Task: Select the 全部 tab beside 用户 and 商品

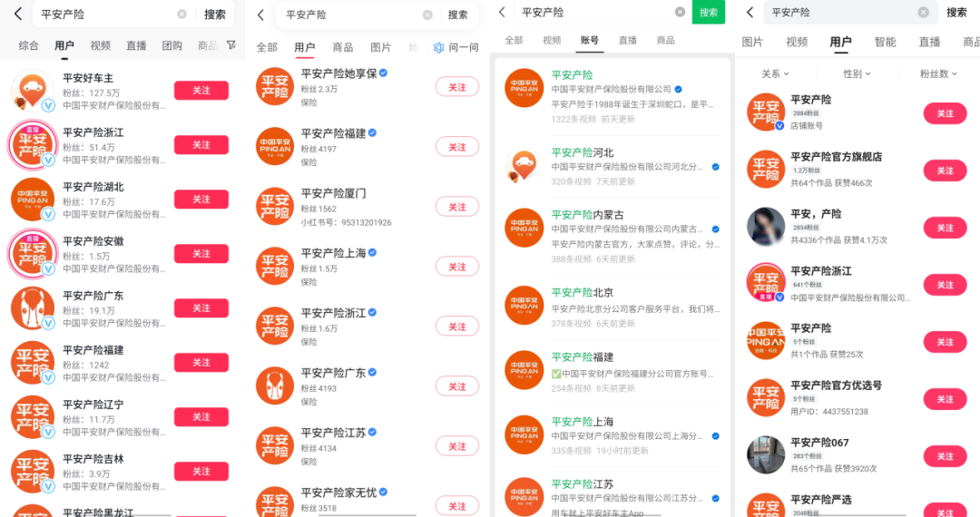Action: pyautogui.click(x=267, y=47)
